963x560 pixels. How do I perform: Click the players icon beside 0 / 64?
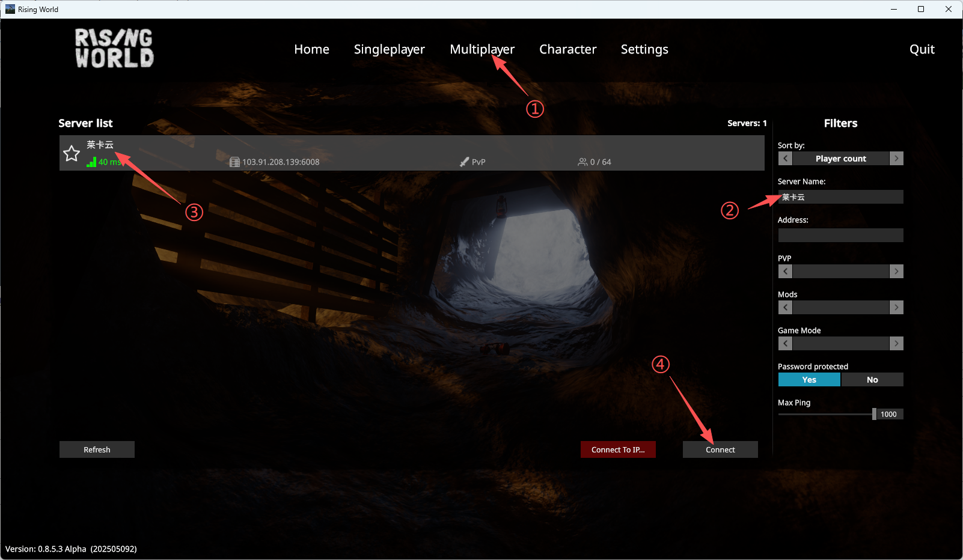click(582, 162)
